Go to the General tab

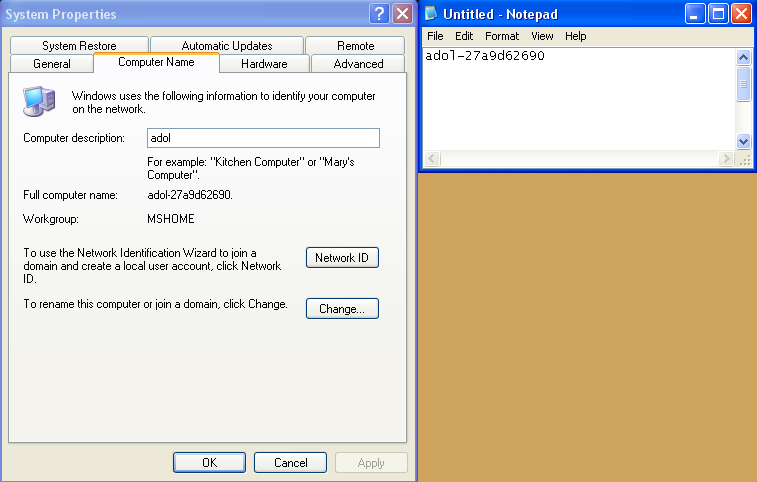pyautogui.click(x=52, y=64)
